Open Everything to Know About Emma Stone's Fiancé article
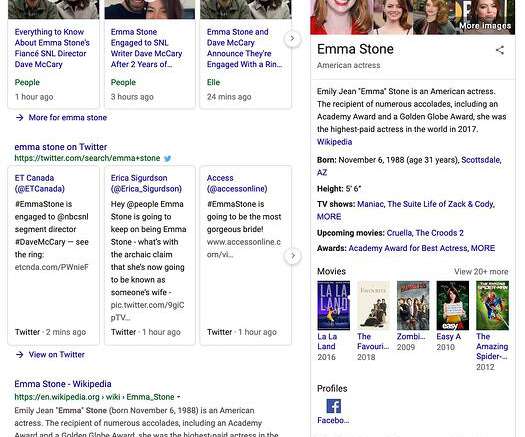This screenshot has height=437, width=525. point(52,48)
